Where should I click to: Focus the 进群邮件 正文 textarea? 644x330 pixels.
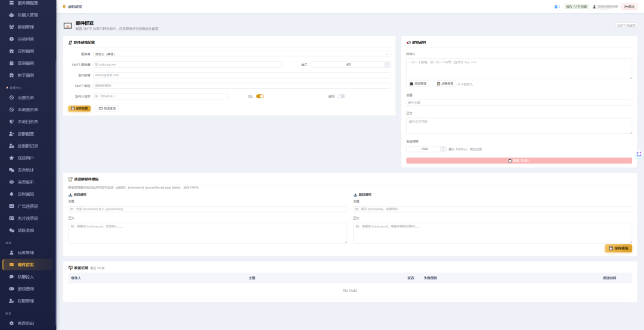coord(208,233)
